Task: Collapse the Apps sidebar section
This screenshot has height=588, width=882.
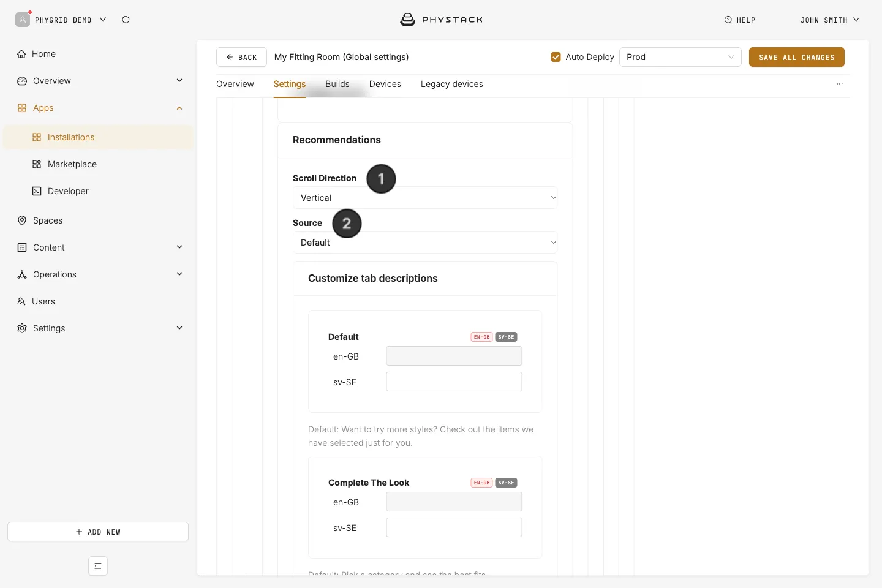Action: pyautogui.click(x=179, y=108)
